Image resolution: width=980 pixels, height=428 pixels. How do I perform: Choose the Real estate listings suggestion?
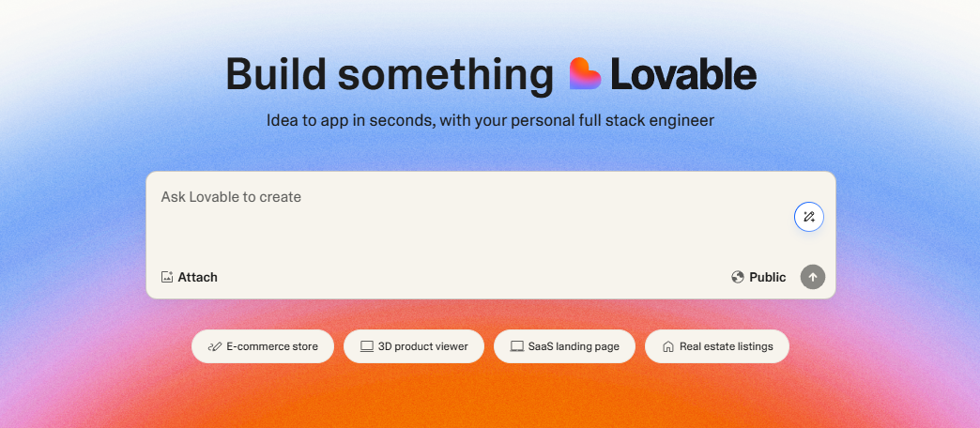pos(717,346)
